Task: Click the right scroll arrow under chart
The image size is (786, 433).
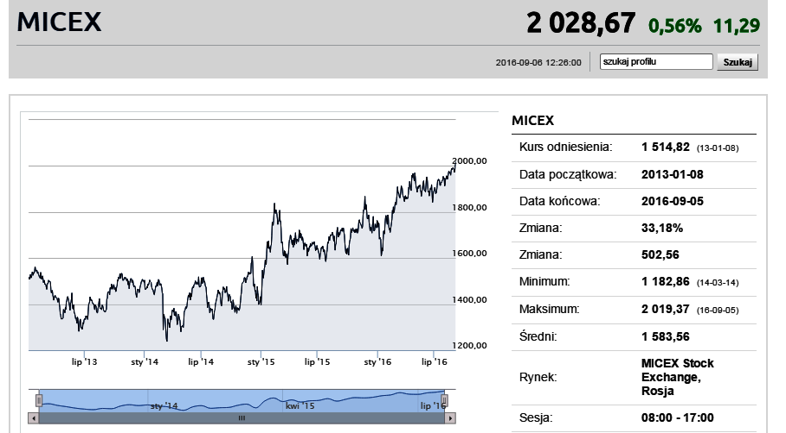Action: tap(450, 418)
